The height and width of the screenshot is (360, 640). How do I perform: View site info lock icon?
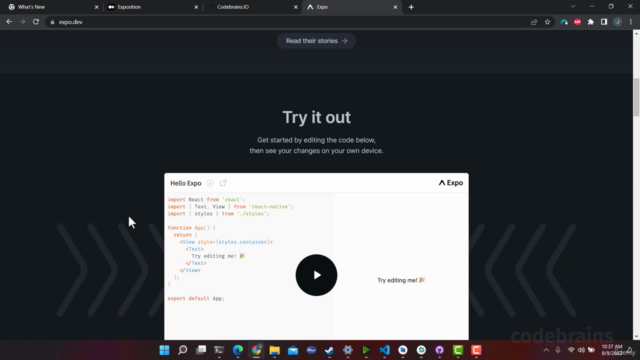click(52, 22)
